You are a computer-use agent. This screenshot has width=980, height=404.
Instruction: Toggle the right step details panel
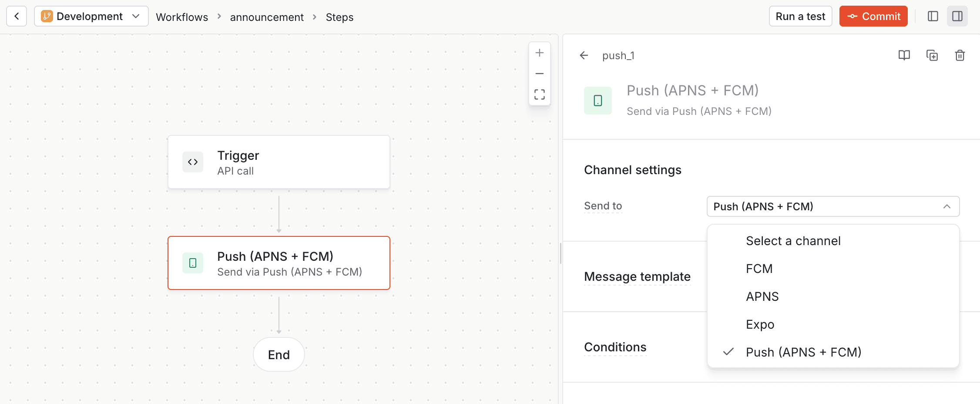click(957, 16)
